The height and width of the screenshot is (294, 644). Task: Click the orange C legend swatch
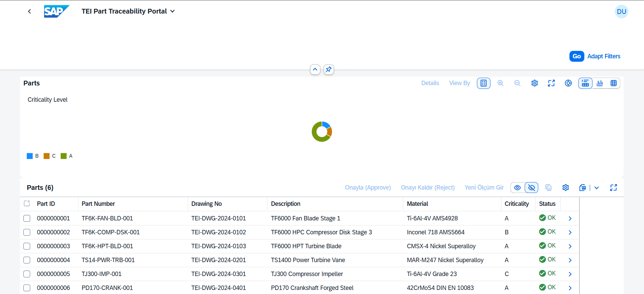click(x=47, y=156)
